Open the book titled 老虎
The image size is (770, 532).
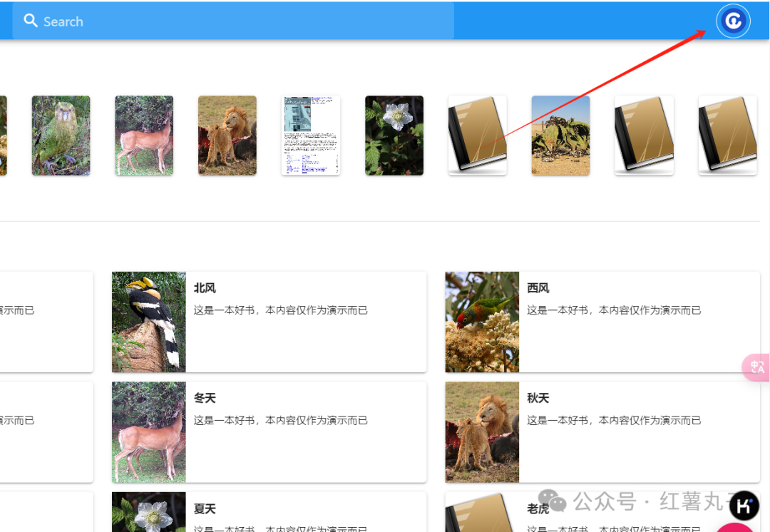click(538, 508)
